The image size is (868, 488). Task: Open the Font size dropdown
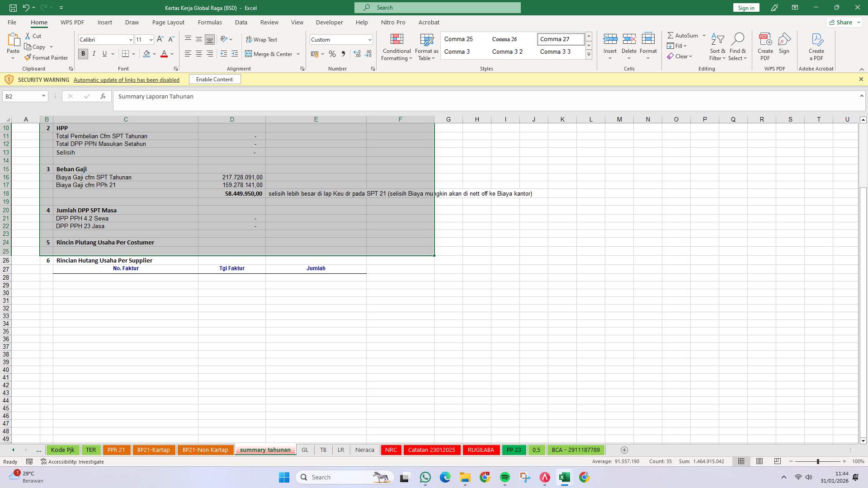[151, 40]
